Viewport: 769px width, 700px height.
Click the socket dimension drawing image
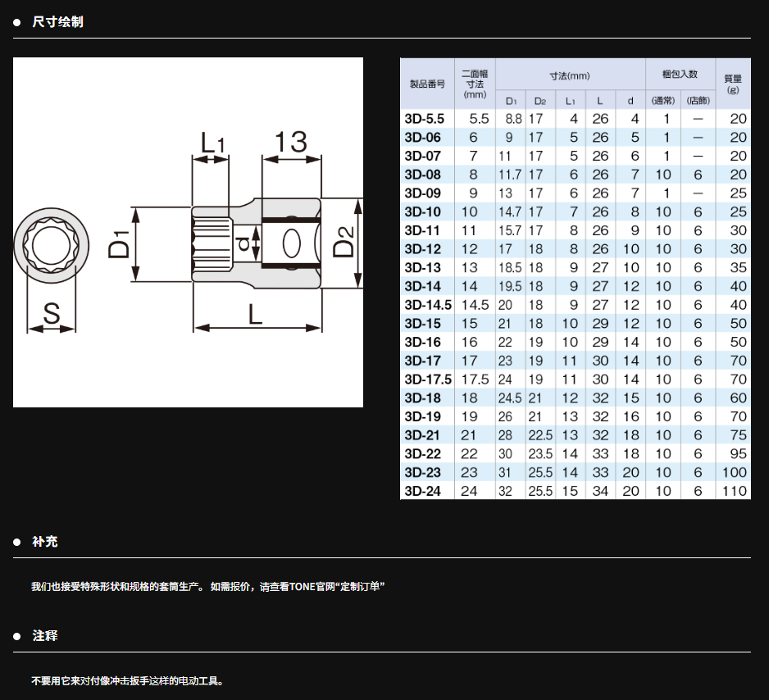[188, 232]
